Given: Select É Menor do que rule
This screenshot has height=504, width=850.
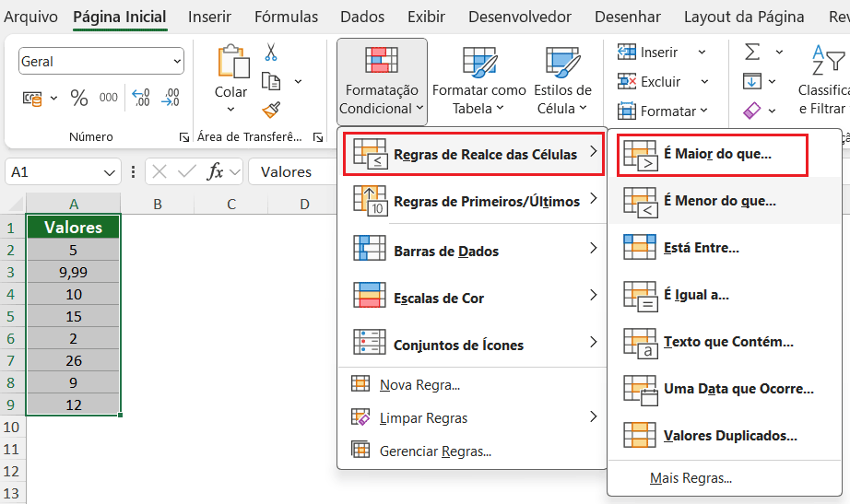Looking at the screenshot, I should point(725,201).
